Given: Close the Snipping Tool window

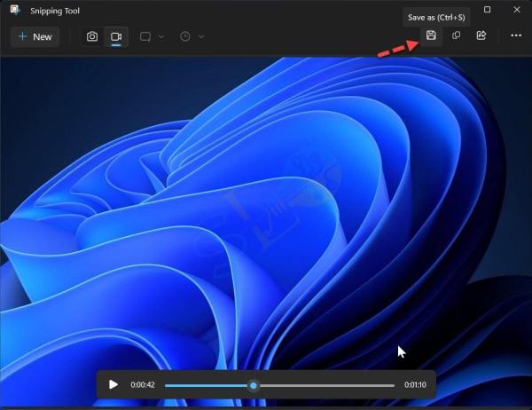Looking at the screenshot, I should click(517, 10).
